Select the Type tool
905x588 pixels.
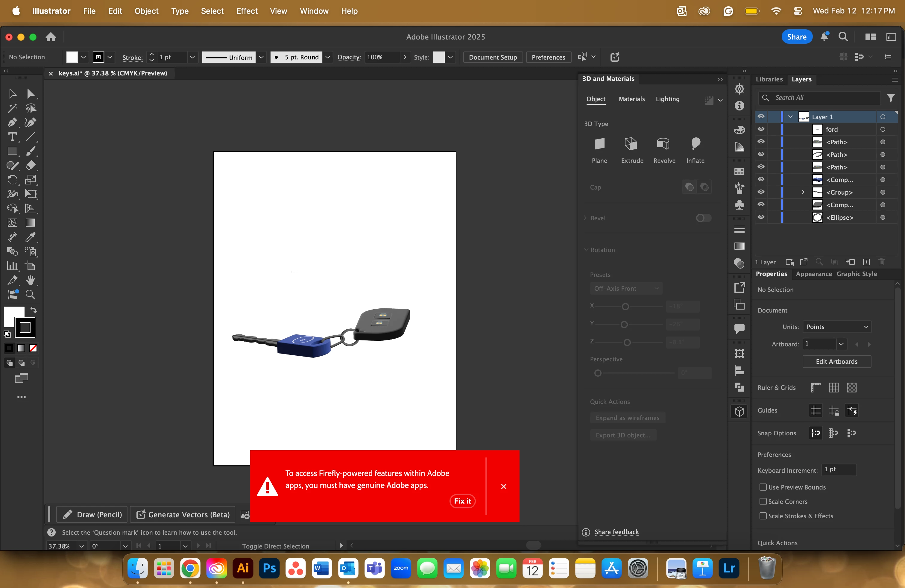click(x=12, y=137)
